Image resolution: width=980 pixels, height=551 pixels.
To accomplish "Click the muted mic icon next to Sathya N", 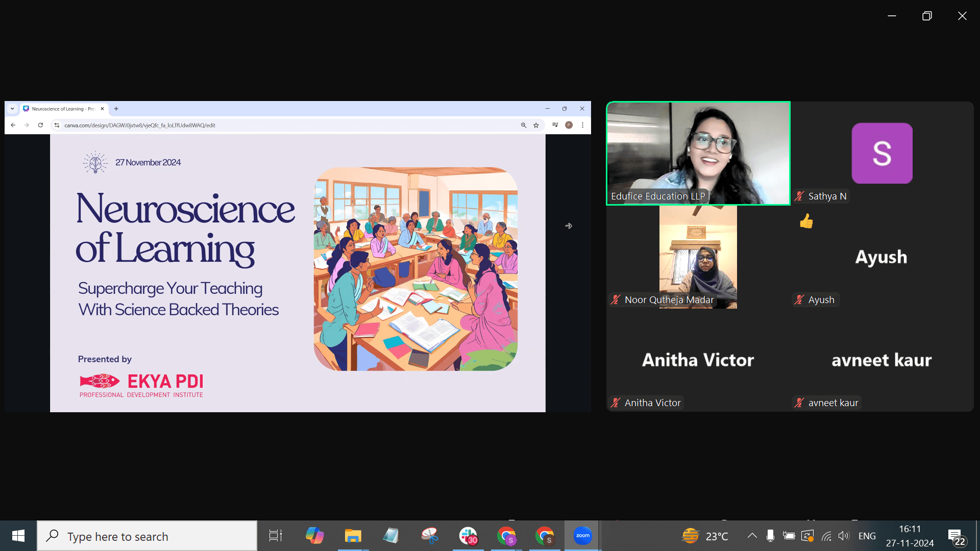I will (x=799, y=196).
